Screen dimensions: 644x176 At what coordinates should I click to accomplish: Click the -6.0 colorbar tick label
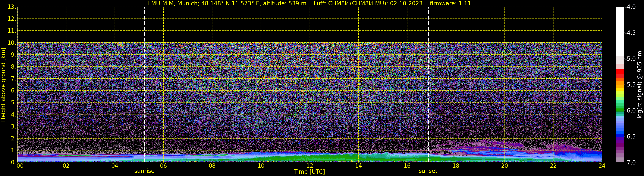(x=630, y=111)
